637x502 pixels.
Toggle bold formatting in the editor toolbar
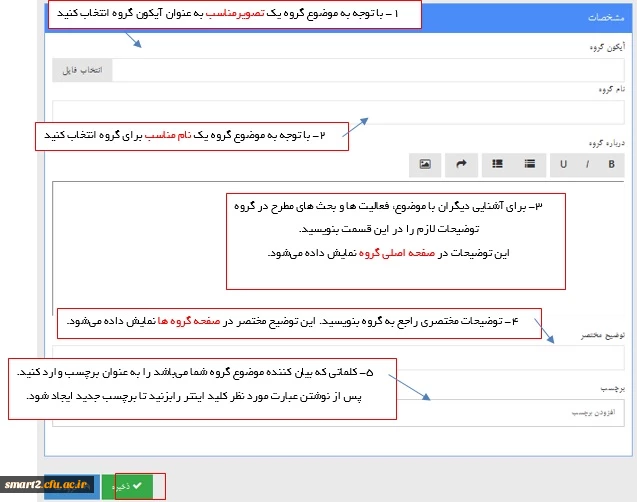(610, 164)
